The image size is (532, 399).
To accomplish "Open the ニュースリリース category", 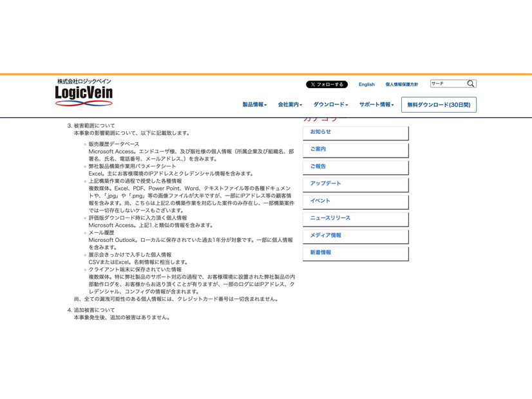I will click(355, 219).
